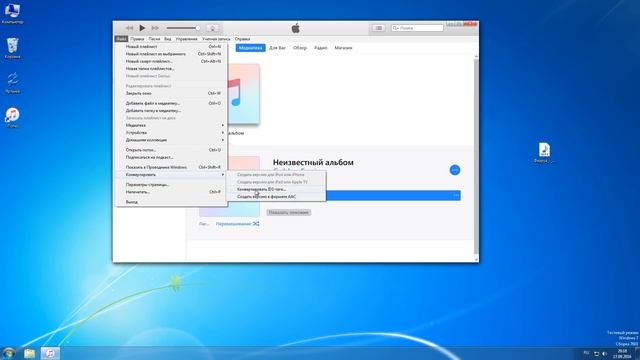Open the Up Next list button
This screenshot has height=360, width=640.
click(378, 28)
